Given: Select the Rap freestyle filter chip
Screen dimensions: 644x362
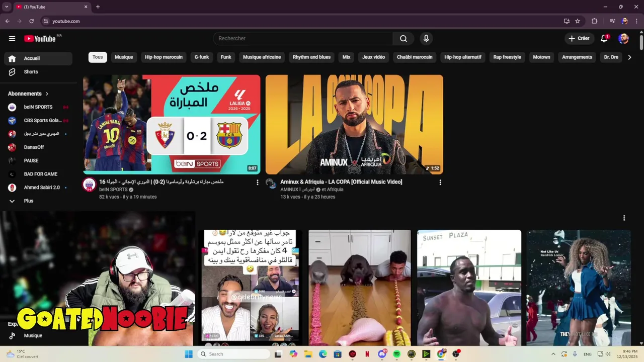Looking at the screenshot, I should pyautogui.click(x=507, y=57).
